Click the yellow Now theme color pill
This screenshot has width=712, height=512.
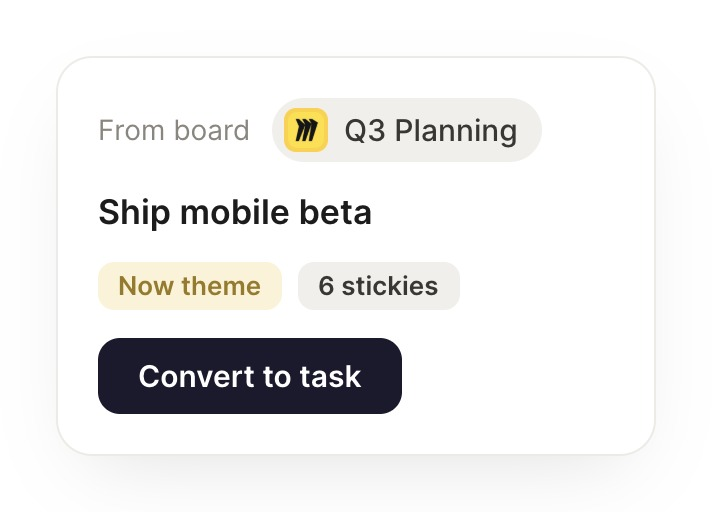tap(190, 286)
